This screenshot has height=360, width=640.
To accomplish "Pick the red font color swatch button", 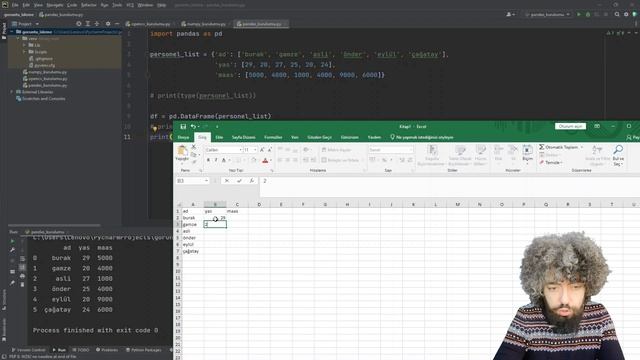I will click(265, 160).
